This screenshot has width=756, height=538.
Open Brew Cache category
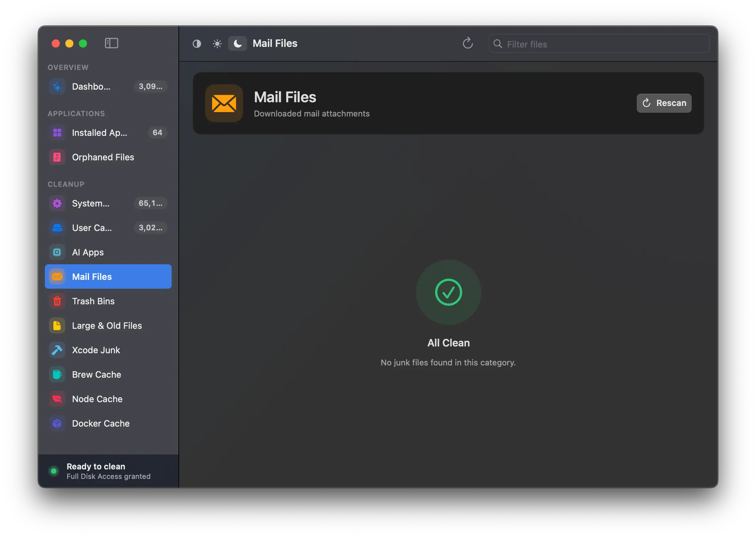(108, 375)
